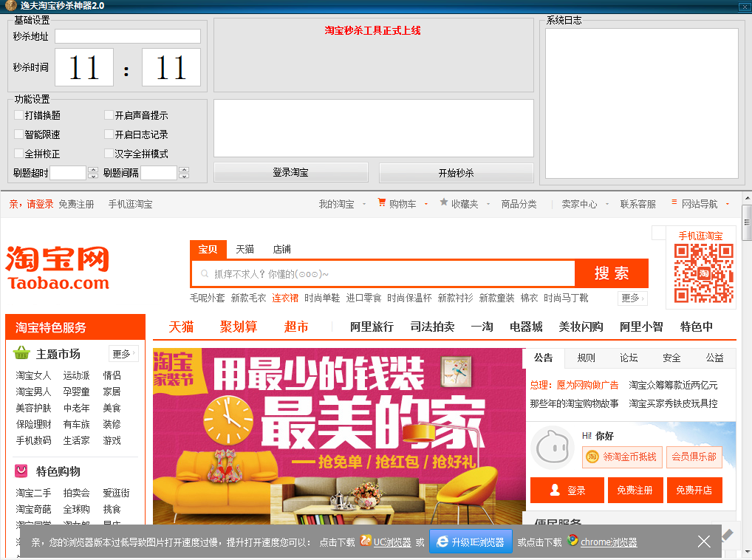
Task: Click the 开始秒杀 button
Action: coord(456,172)
